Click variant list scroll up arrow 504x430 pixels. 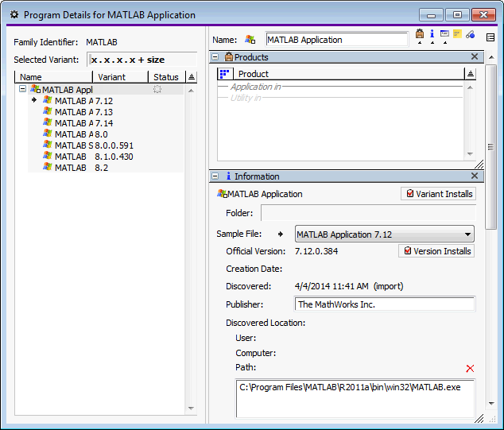191,91
